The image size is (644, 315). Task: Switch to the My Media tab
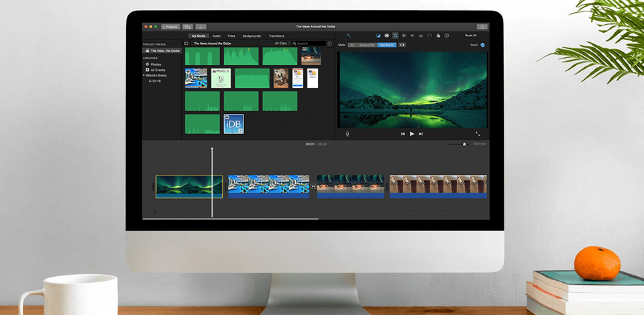coord(199,36)
